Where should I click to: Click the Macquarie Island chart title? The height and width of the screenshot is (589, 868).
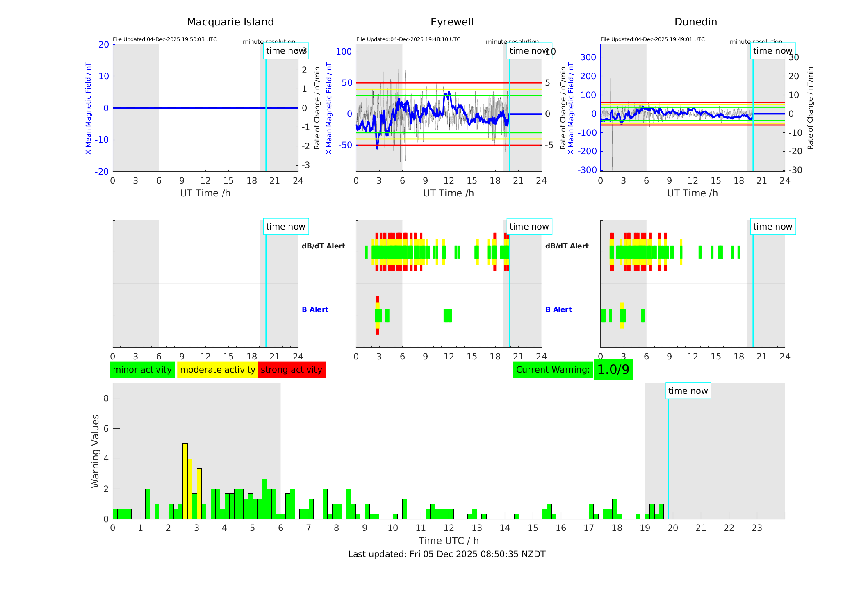tap(230, 22)
